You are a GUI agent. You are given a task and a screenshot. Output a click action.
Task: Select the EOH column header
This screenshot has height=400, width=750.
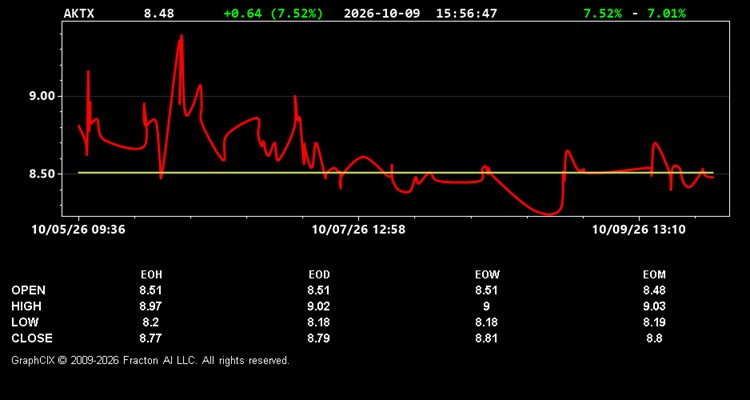pos(151,275)
